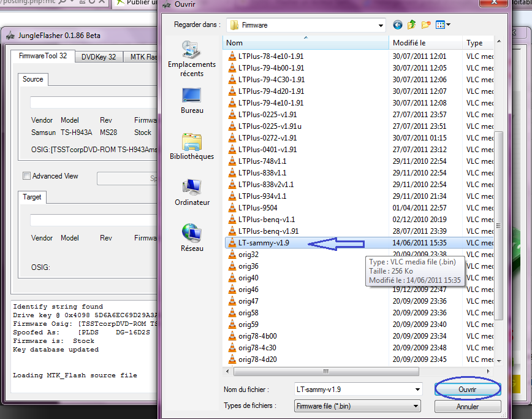
Task: Click VLC cone icon of orig46
Action: tap(232, 290)
